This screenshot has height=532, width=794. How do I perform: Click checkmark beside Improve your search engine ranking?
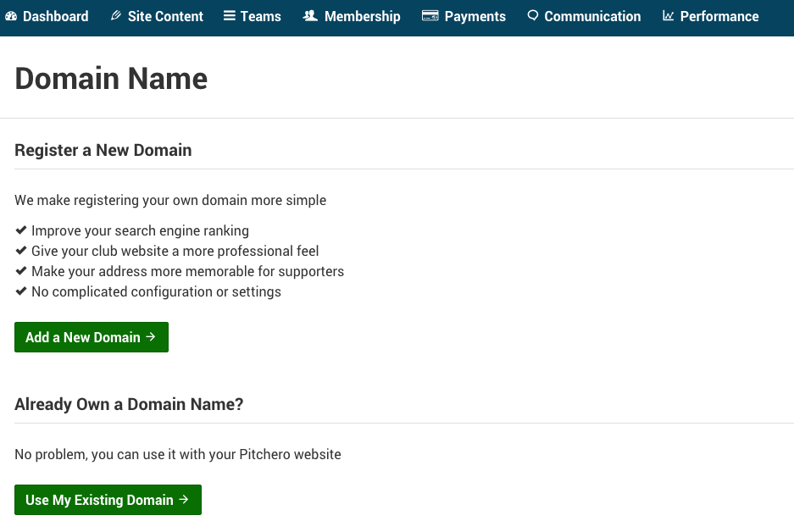pyautogui.click(x=21, y=230)
